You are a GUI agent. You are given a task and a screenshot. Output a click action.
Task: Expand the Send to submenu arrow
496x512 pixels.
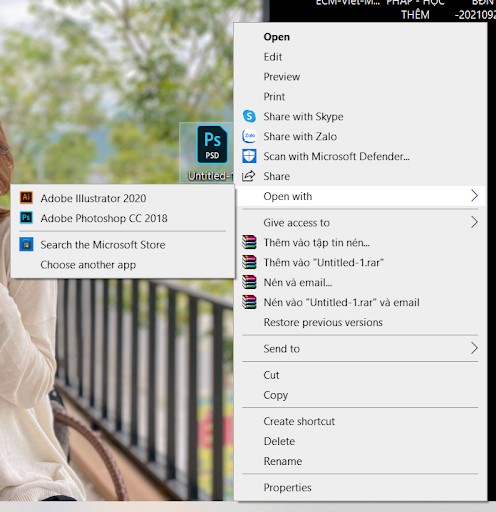474,348
